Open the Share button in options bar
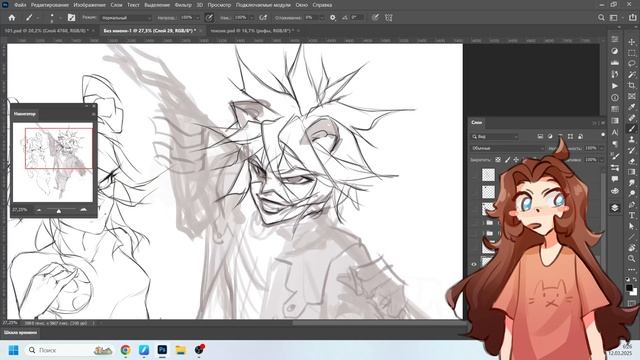The height and width of the screenshot is (360, 640). click(x=632, y=18)
